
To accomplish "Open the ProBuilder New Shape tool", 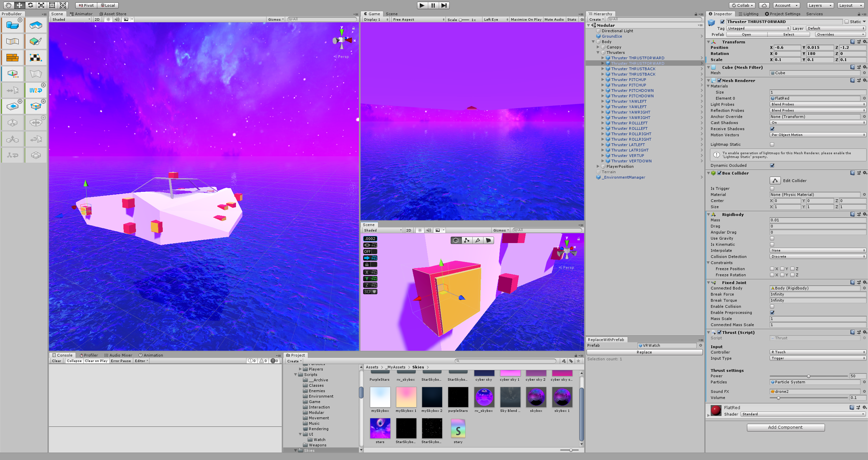I will click(13, 25).
